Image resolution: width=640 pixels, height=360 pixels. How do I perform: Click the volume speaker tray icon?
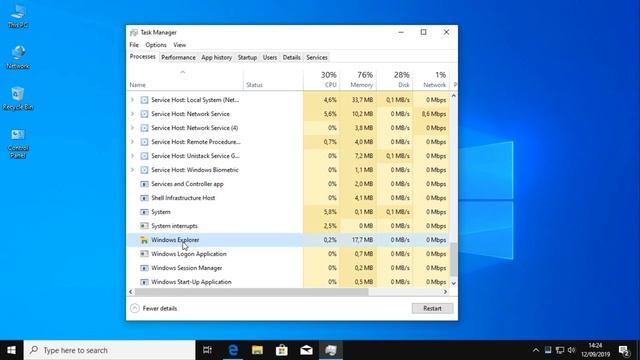[x=571, y=350]
